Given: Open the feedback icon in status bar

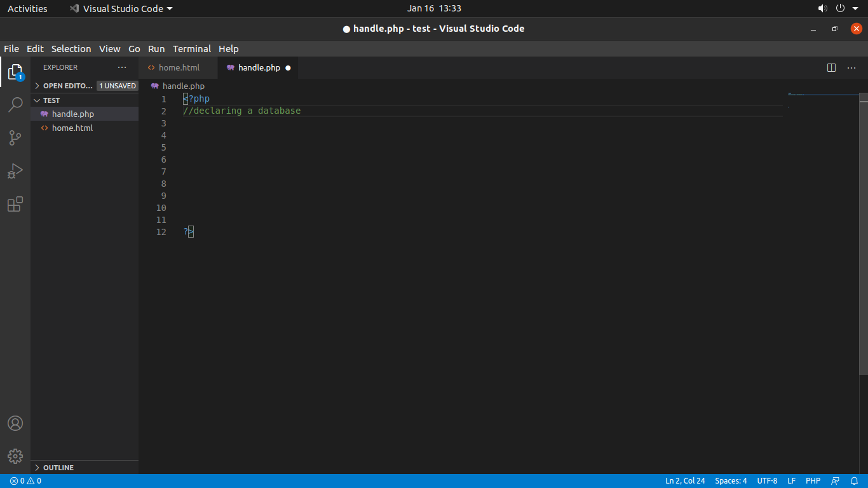Looking at the screenshot, I should point(836,481).
